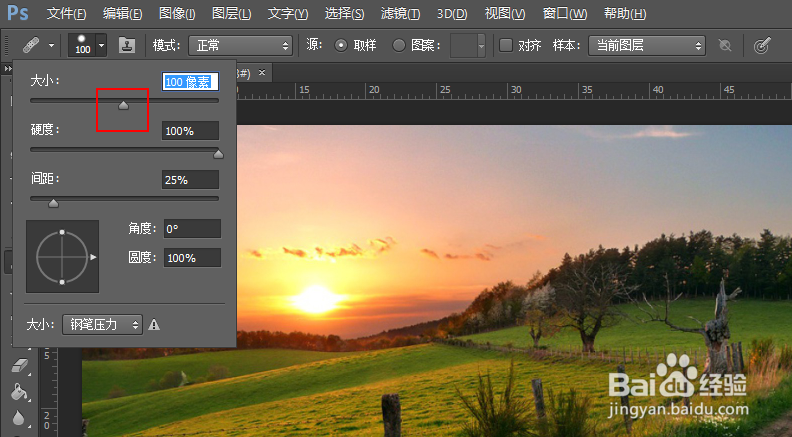Select the 图案 source radio button
This screenshot has height=437, width=792.
click(399, 45)
